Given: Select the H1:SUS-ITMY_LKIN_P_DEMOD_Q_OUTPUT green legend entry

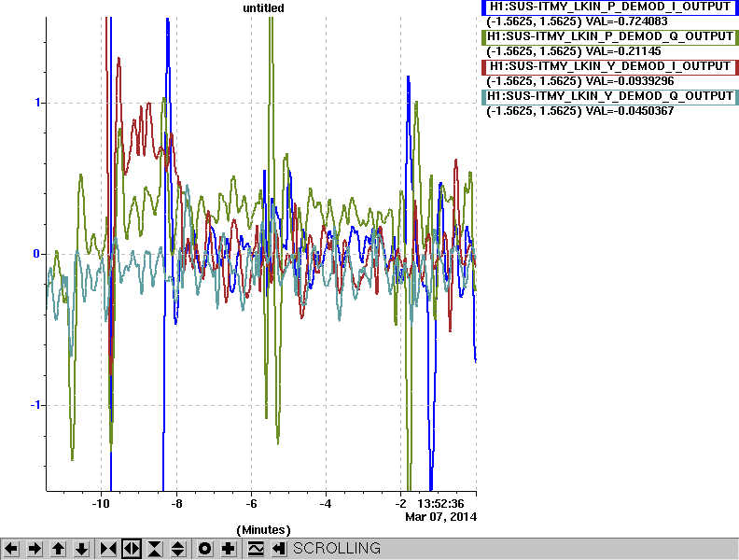Looking at the screenshot, I should 609,36.
